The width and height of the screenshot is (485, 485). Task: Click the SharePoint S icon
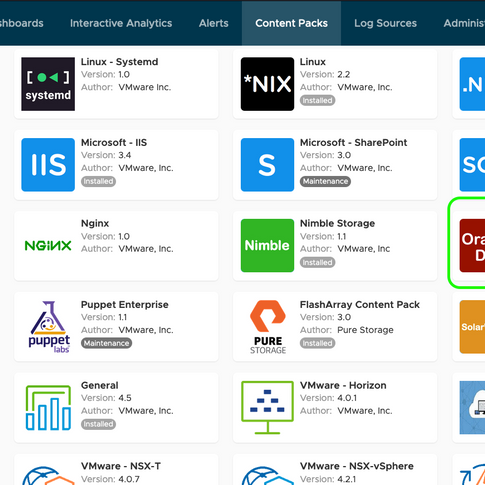[267, 165]
